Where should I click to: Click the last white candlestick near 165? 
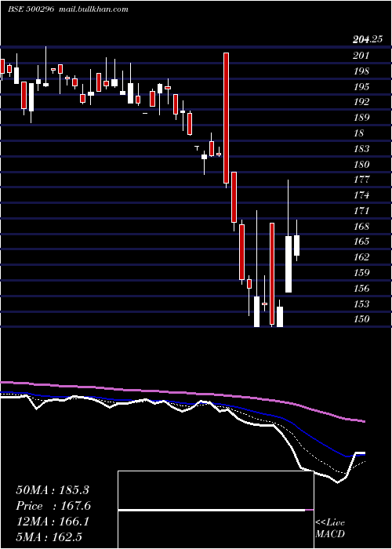[296, 245]
